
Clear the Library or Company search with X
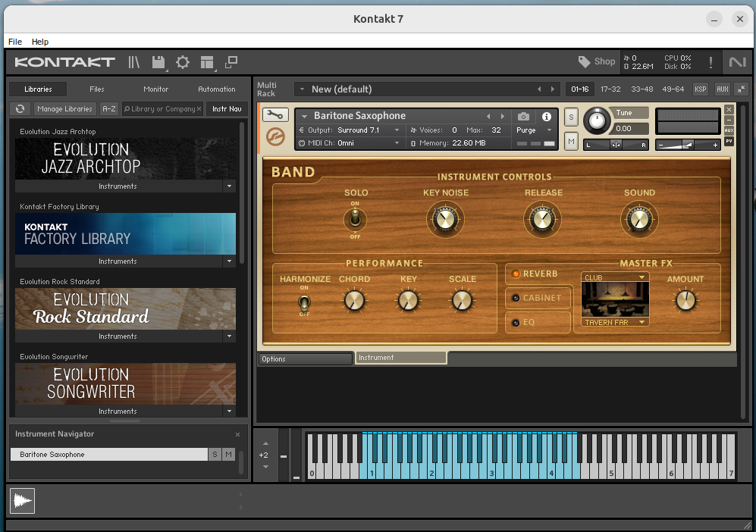pyautogui.click(x=199, y=109)
